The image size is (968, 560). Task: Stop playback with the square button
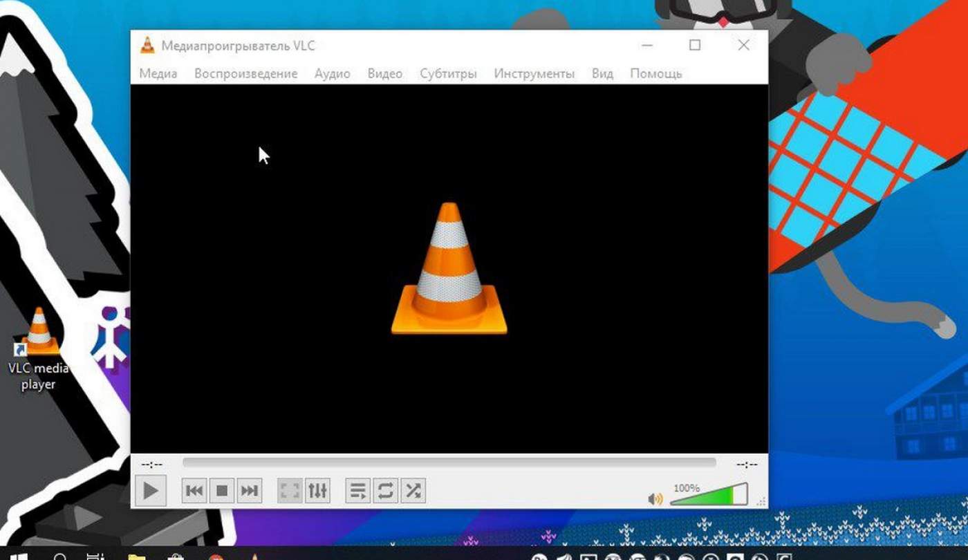point(222,491)
